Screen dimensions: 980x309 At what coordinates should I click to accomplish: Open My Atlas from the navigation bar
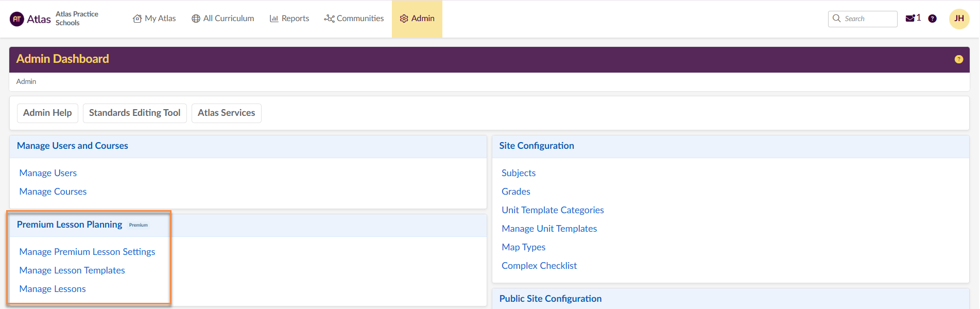click(154, 19)
